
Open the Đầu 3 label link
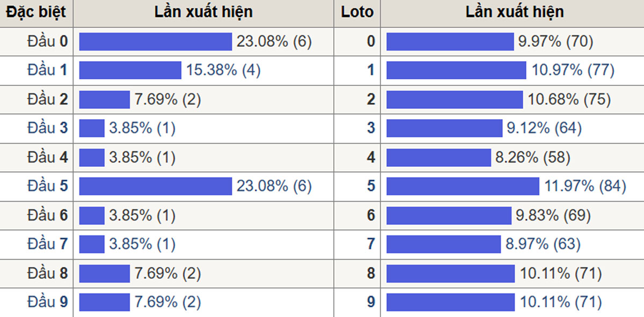pyautogui.click(x=48, y=128)
